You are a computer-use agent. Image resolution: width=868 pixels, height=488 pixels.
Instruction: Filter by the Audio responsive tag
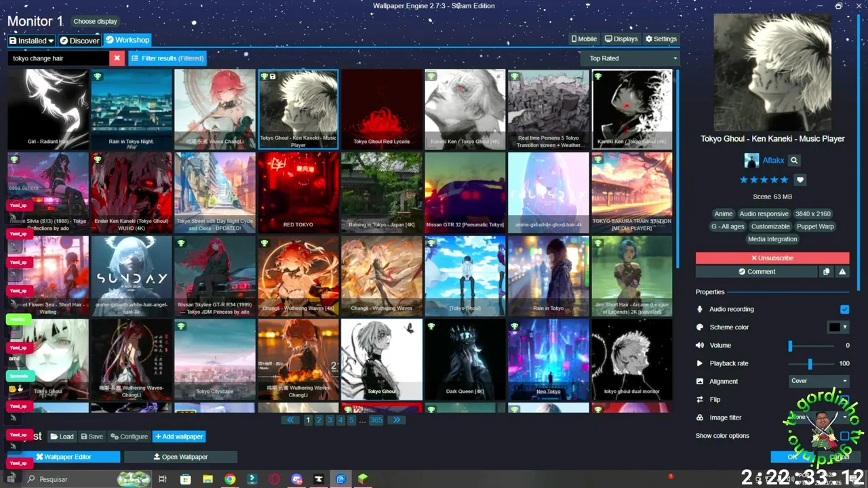click(x=764, y=213)
